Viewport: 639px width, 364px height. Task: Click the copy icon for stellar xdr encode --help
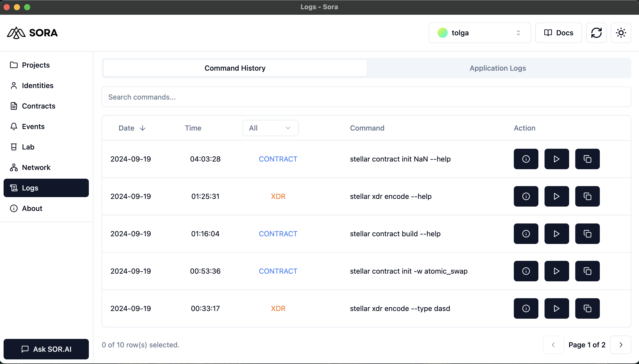tap(587, 196)
